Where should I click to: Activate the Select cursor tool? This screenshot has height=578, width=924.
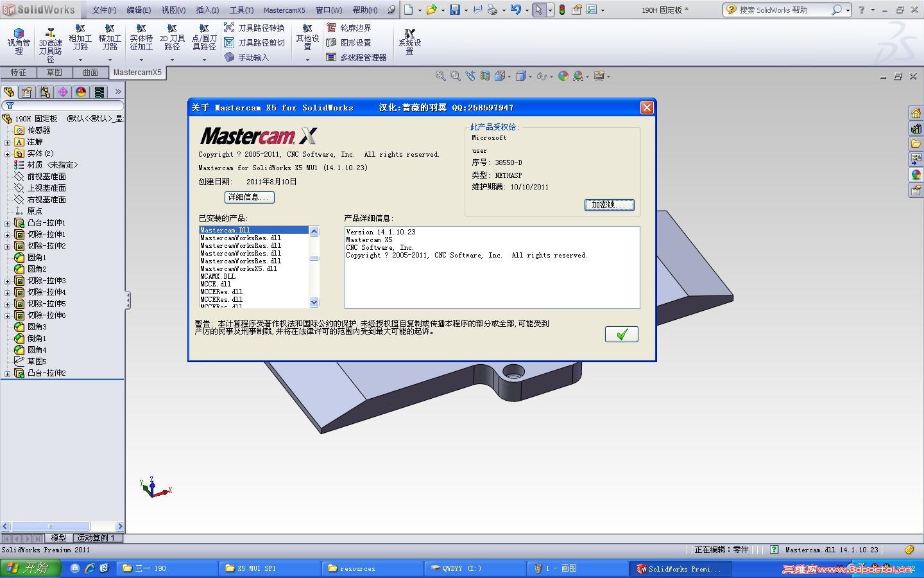(x=538, y=10)
